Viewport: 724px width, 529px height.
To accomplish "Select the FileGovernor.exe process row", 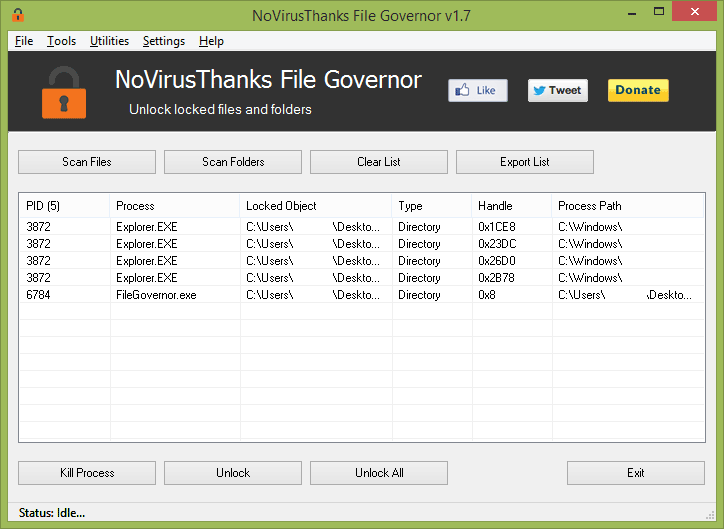I will click(x=362, y=295).
